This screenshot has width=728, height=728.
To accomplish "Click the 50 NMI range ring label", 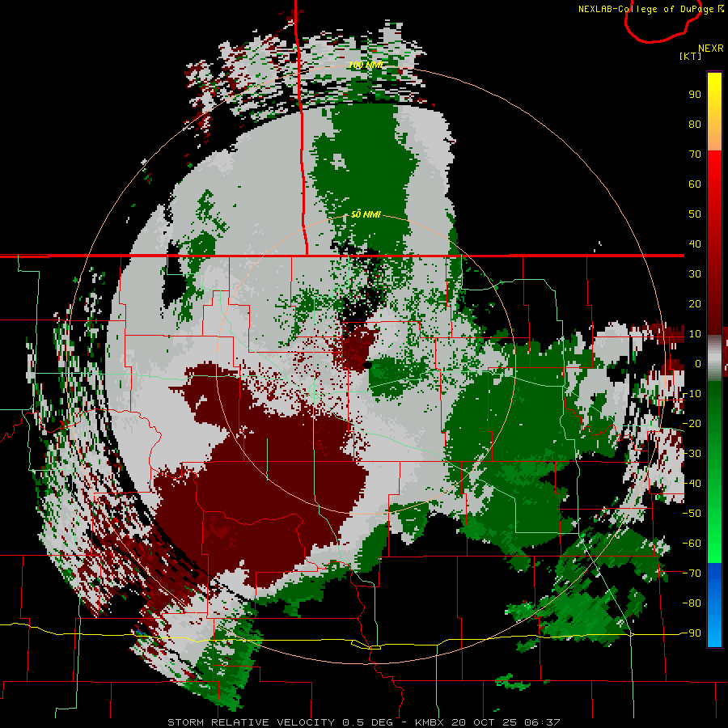I will point(366,214).
